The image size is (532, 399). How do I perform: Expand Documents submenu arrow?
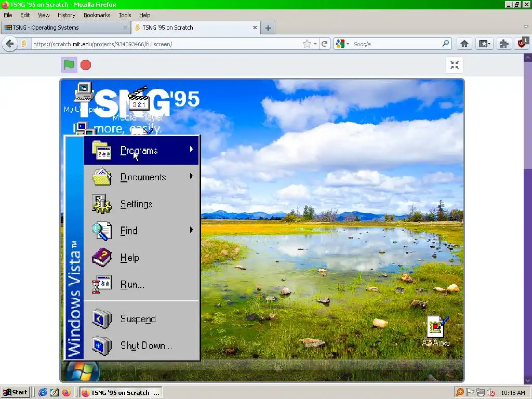coord(192,176)
